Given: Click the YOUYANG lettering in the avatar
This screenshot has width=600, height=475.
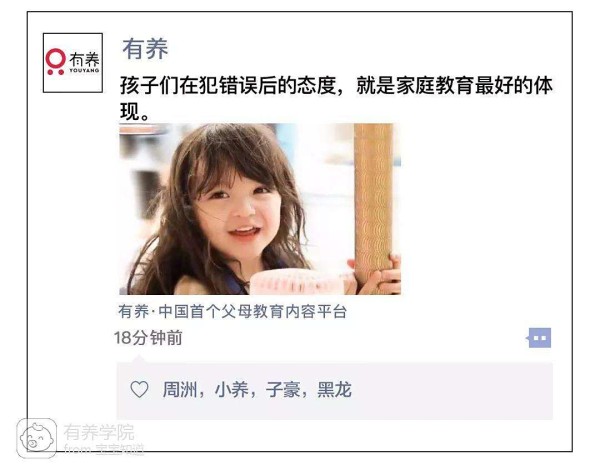Looking at the screenshot, I should coord(84,70).
